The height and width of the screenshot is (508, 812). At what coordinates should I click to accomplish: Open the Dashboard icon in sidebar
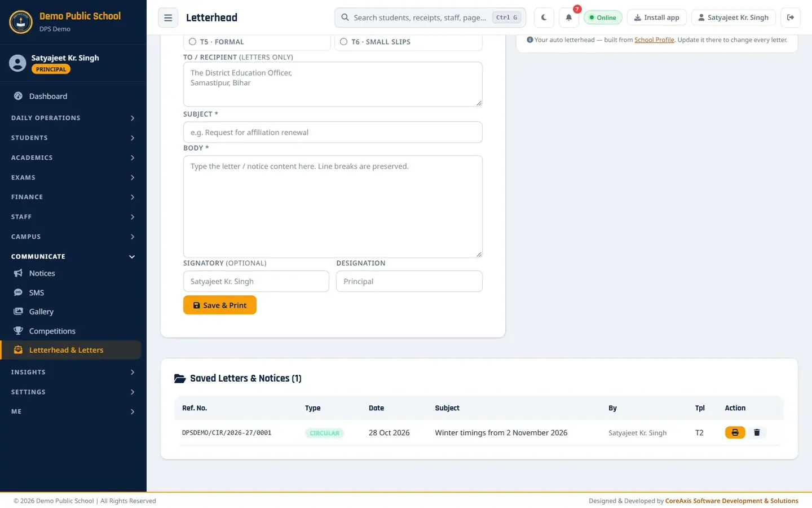click(x=18, y=96)
